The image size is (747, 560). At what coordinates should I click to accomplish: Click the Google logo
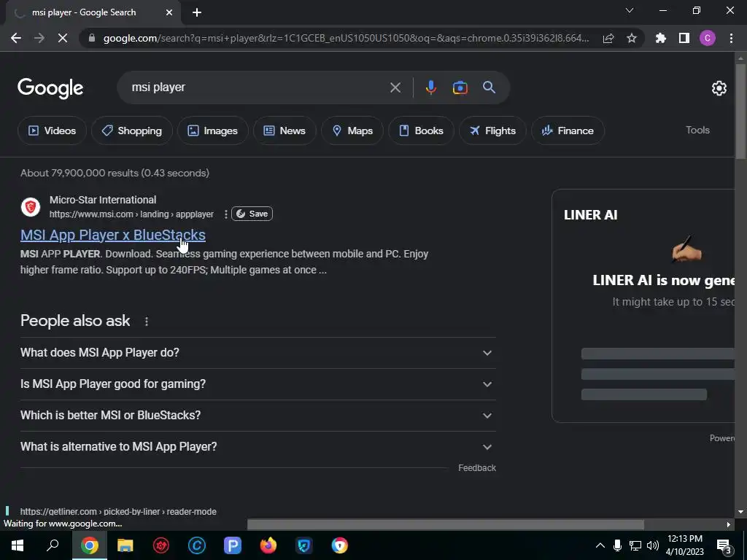point(50,88)
